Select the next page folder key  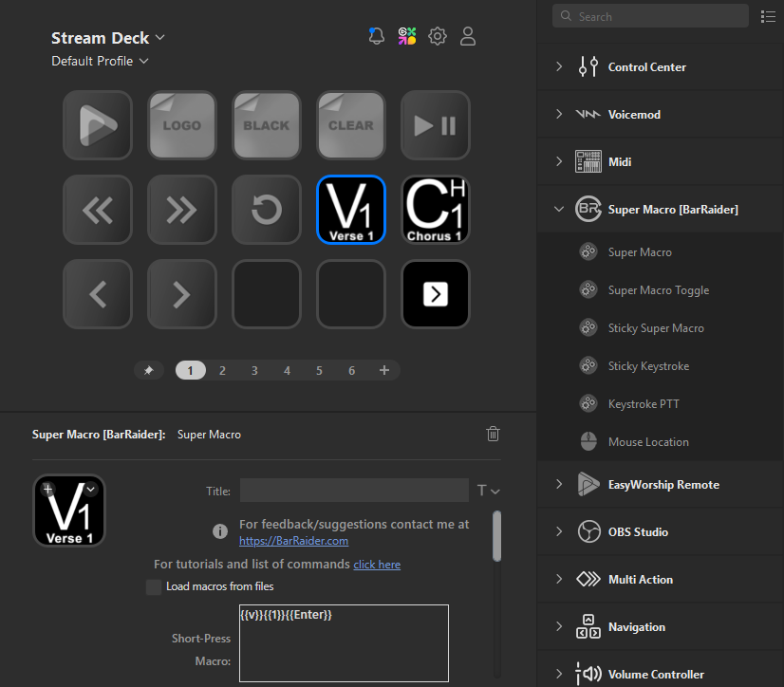click(x=436, y=294)
